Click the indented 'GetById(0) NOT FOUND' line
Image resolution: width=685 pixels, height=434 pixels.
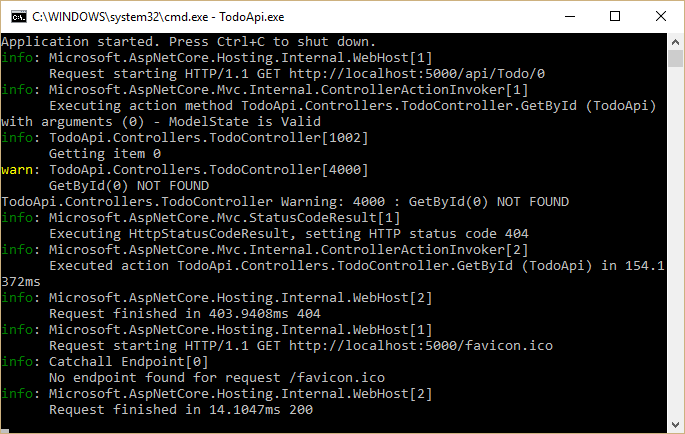129,185
